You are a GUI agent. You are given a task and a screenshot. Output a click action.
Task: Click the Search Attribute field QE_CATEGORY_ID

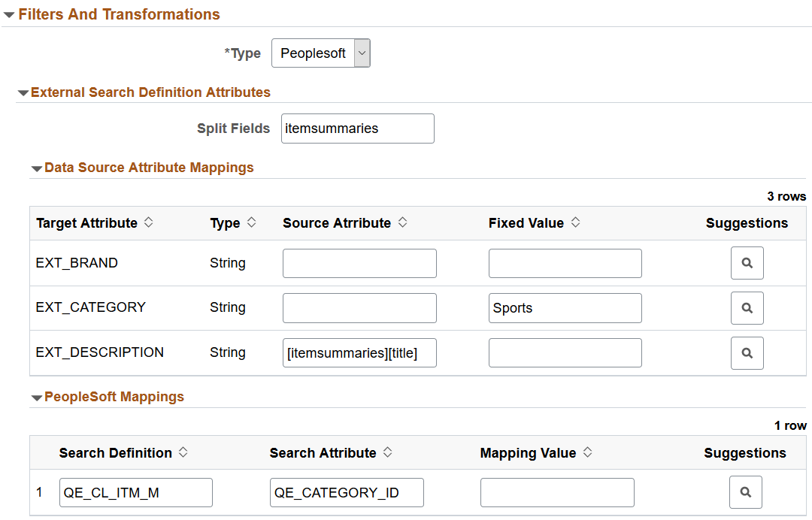click(347, 492)
